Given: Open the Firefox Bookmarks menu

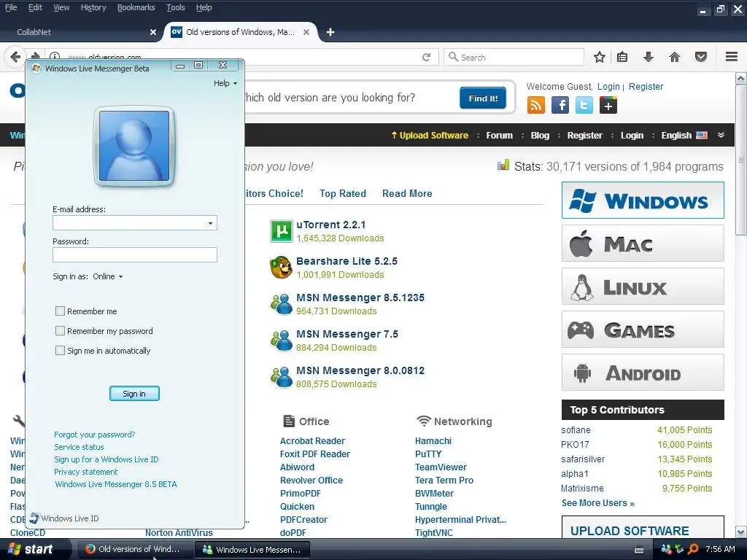Looking at the screenshot, I should 136,7.
